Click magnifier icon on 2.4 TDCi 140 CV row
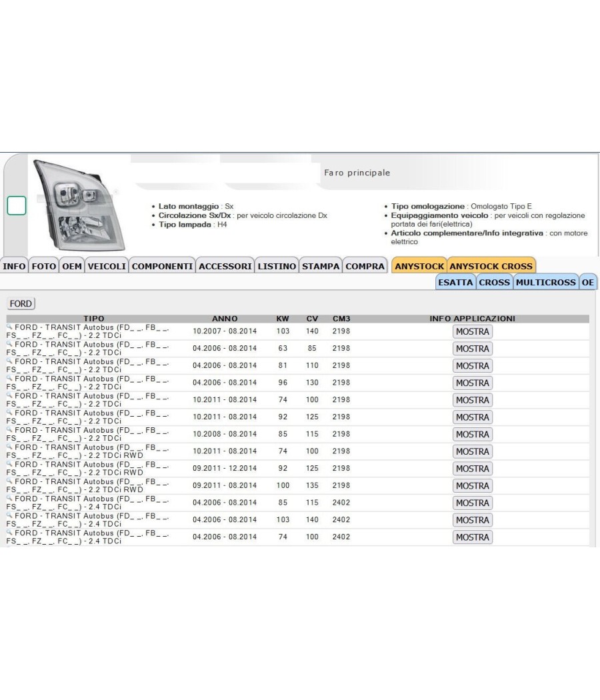Screen dimensions: 600x700 pos(9,515)
